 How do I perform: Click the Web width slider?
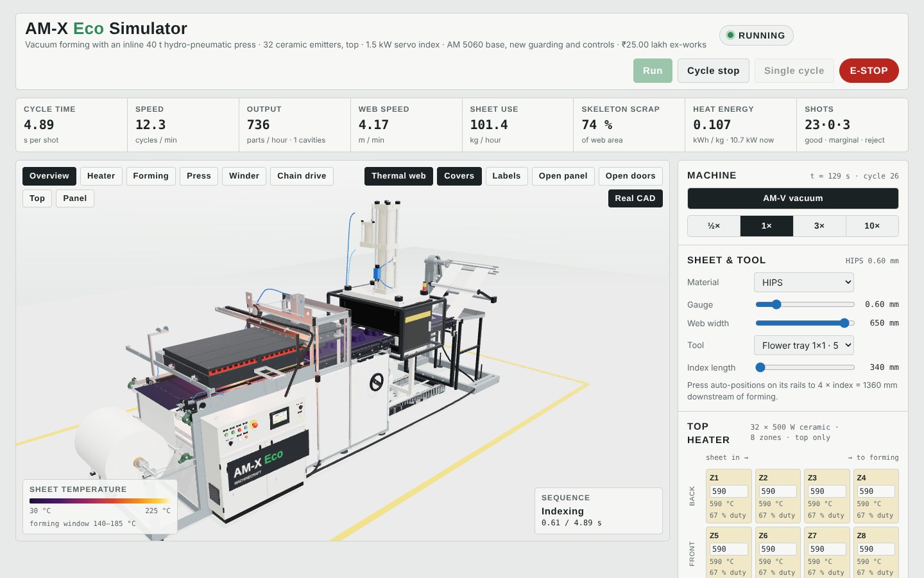click(x=805, y=323)
